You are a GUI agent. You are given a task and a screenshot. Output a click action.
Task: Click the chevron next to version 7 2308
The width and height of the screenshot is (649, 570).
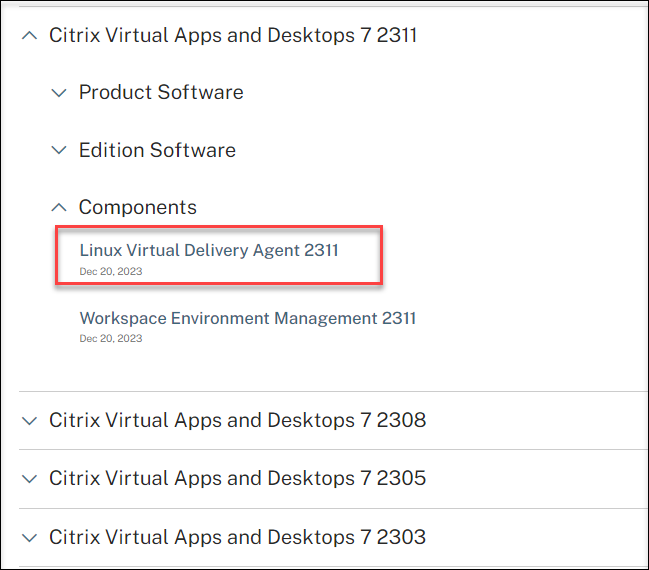coord(28,421)
